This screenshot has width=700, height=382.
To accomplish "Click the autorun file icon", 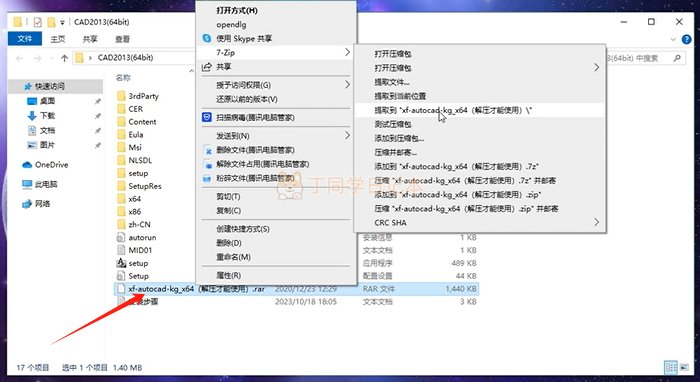I will (x=121, y=237).
